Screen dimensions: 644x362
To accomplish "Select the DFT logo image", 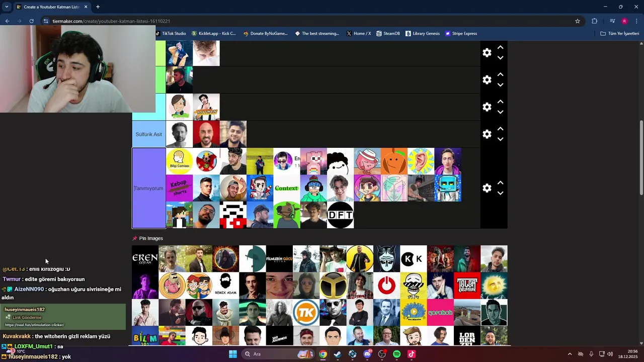I will click(x=341, y=215).
